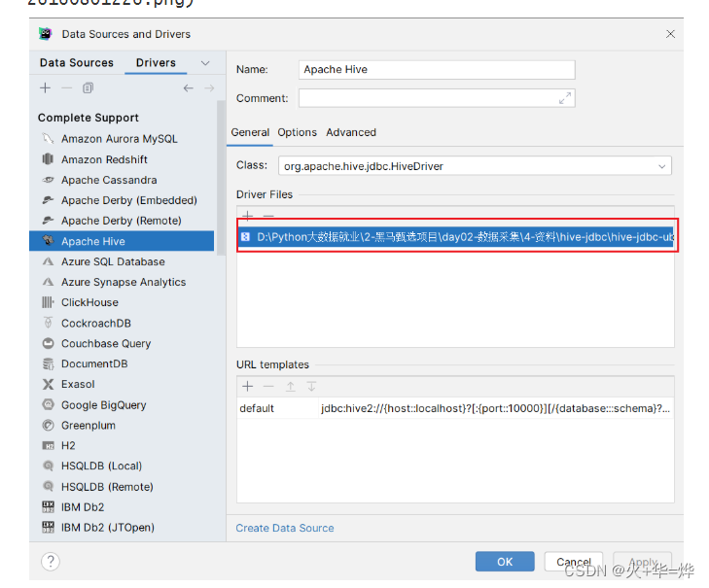Select the hive-jdbc driver file row
Viewport: 709px width, 588px height.
pos(456,237)
